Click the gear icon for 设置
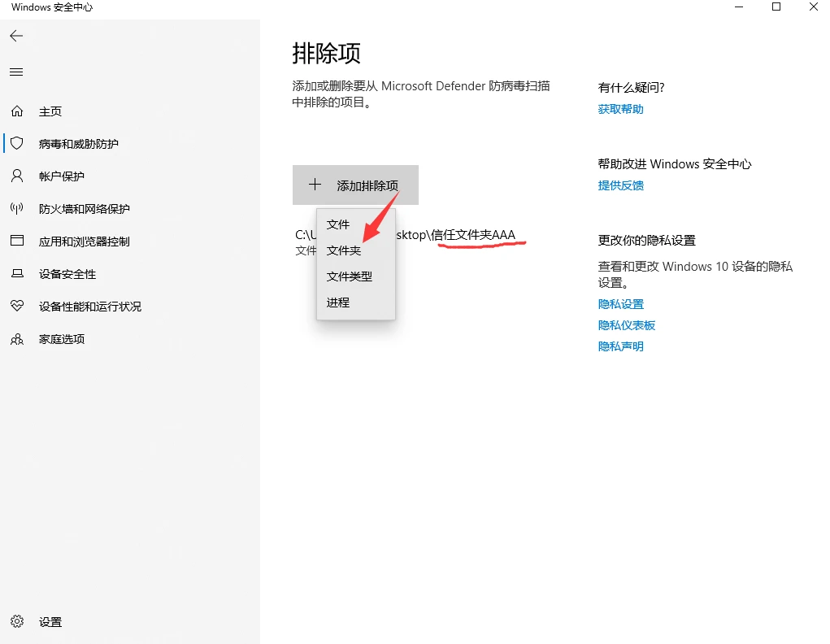Viewport: 830px width, 644px height. pyautogui.click(x=17, y=621)
